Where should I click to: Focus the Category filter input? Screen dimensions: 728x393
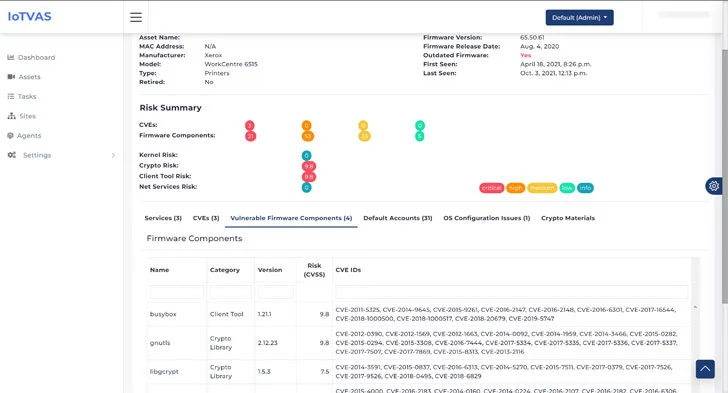click(230, 292)
